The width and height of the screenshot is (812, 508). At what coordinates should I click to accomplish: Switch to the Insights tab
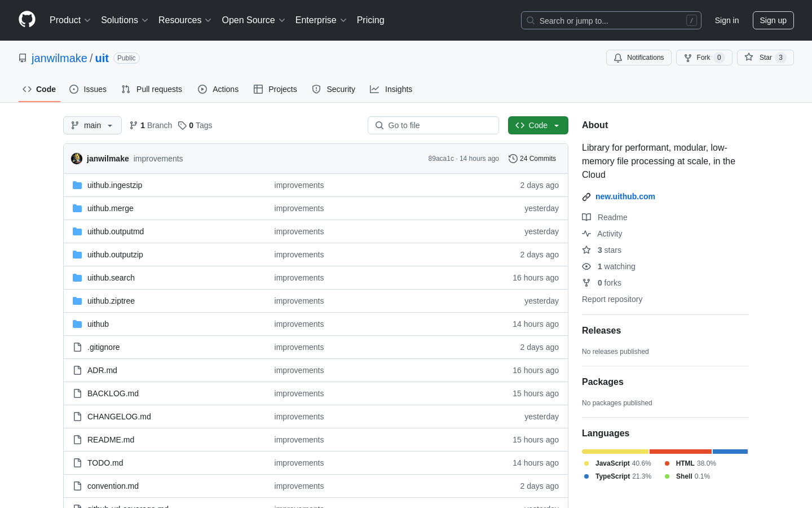coord(391,89)
